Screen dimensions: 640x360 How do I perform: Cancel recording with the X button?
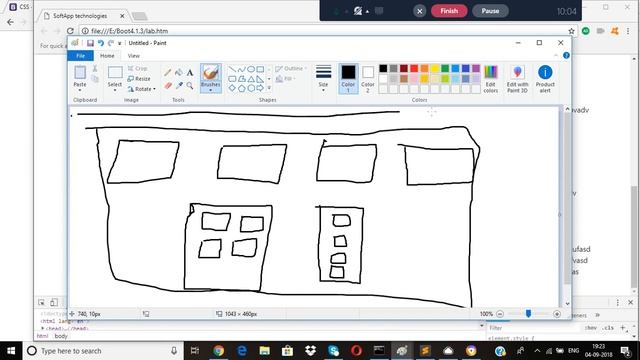point(419,11)
